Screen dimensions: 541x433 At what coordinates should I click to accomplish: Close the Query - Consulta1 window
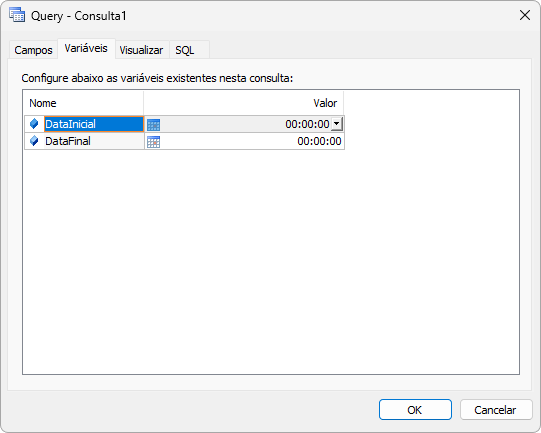pos(525,16)
